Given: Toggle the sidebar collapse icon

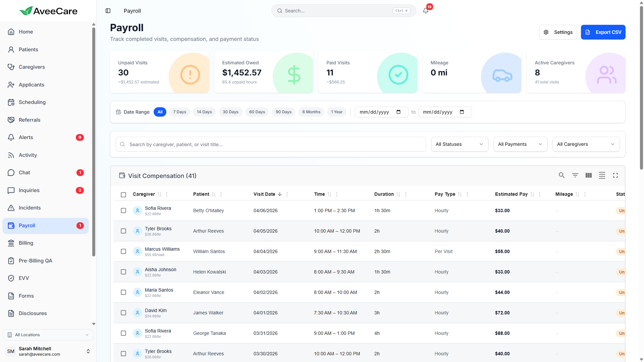Looking at the screenshot, I should [108, 11].
